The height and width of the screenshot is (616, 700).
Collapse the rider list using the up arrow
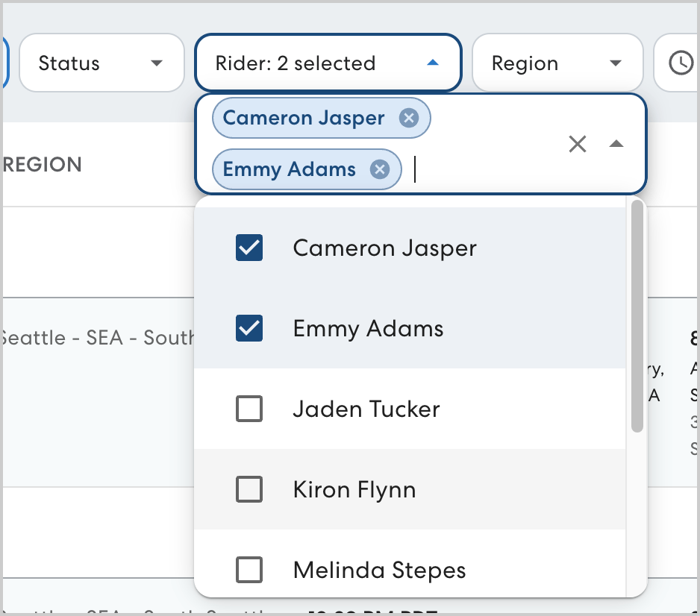click(616, 144)
